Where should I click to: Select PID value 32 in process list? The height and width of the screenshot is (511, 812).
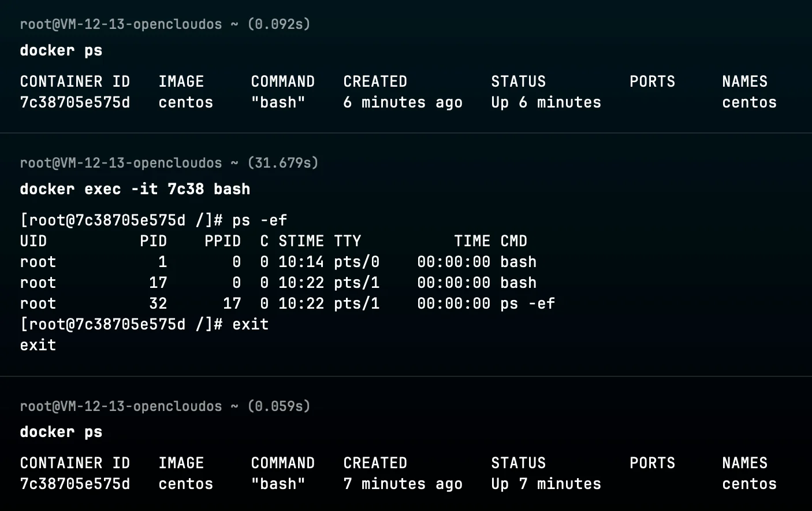[x=158, y=303]
